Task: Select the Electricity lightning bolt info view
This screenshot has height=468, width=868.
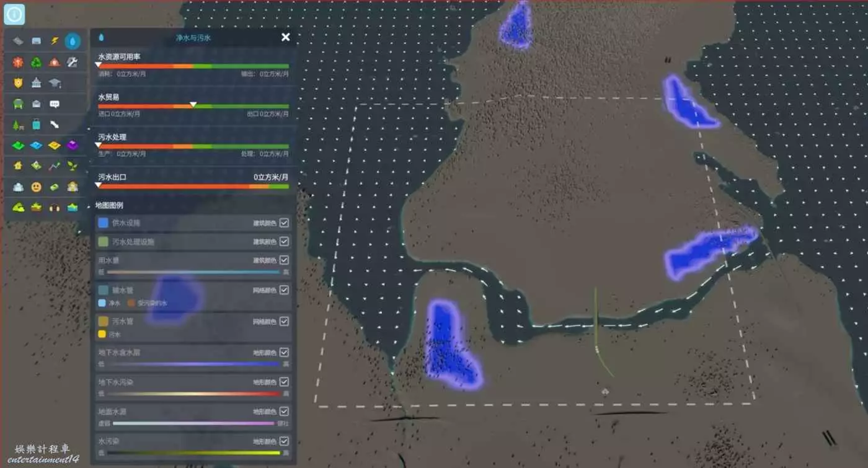Action: tap(55, 42)
